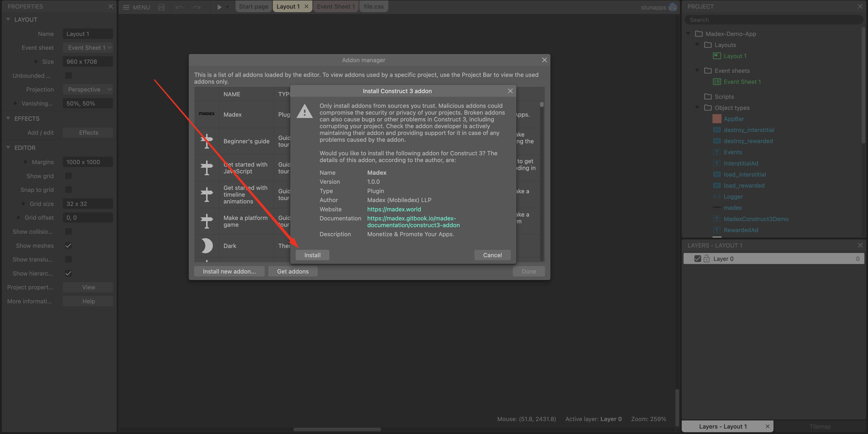868x434 pixels.
Task: Click the preview play button
Action: pos(219,7)
